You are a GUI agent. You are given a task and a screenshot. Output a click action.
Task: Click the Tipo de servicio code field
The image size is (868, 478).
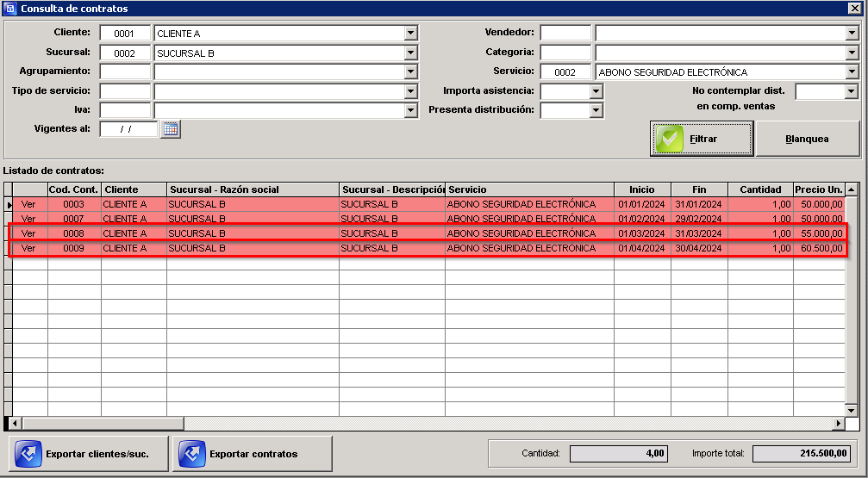(x=125, y=91)
